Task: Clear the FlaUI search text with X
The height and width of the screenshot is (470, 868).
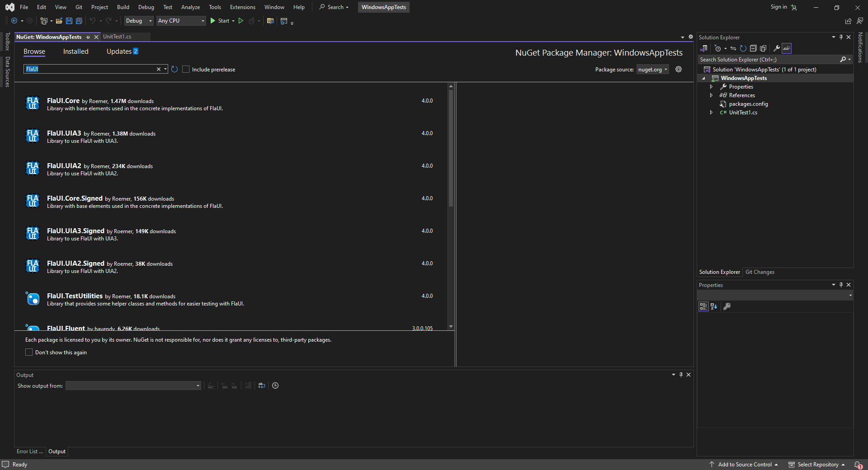Action: click(159, 69)
